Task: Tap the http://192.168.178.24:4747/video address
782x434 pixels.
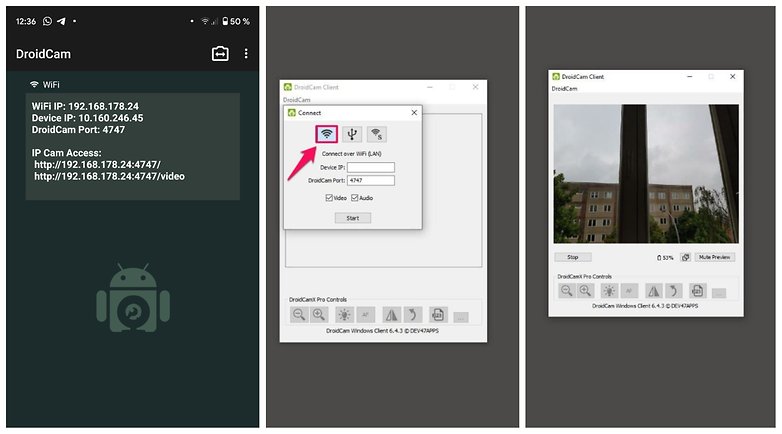Action: pyautogui.click(x=109, y=177)
